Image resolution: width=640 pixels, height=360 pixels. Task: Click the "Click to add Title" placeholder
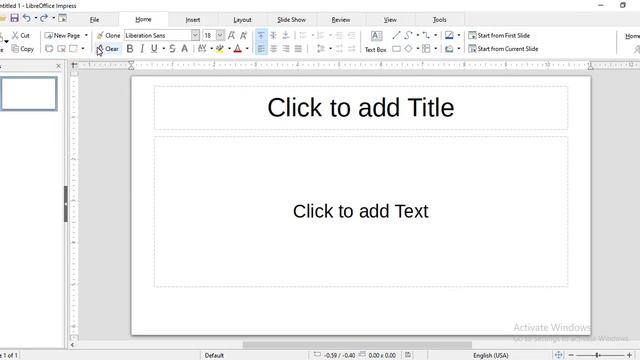click(x=361, y=108)
